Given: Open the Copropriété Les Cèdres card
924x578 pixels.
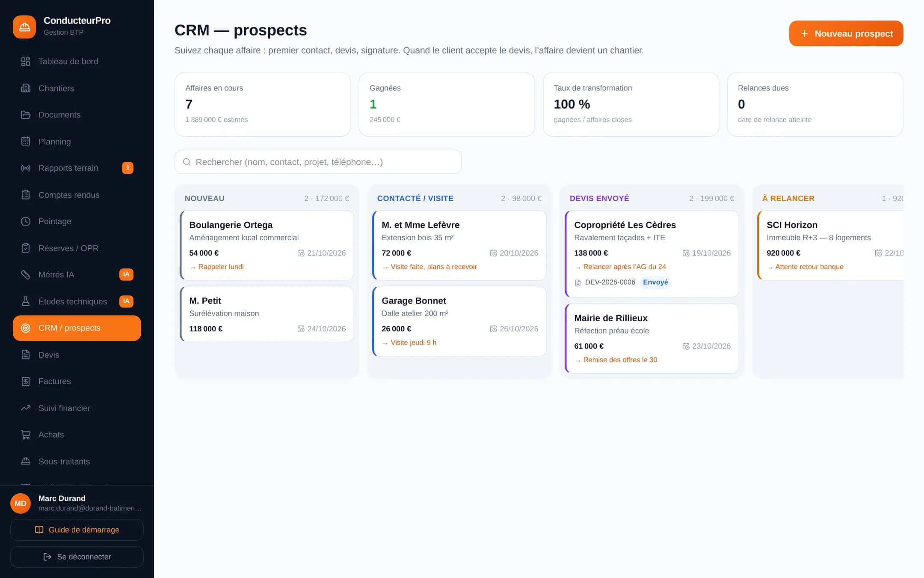Looking at the screenshot, I should click(652, 254).
